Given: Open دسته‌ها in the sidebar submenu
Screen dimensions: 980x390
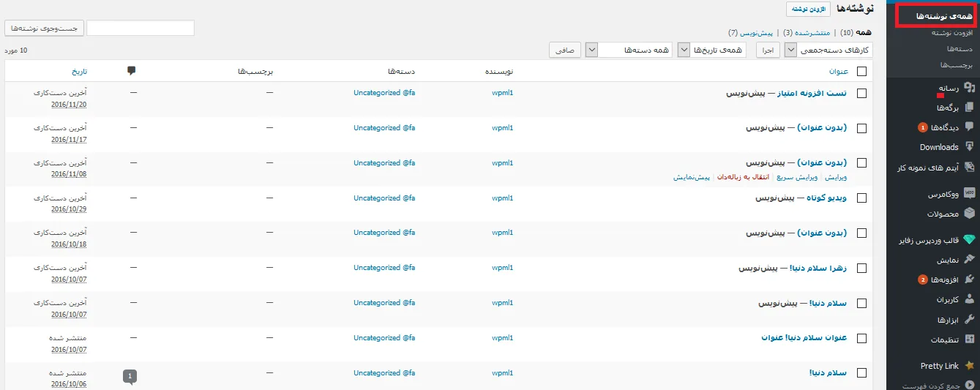Looking at the screenshot, I should click(960, 49).
